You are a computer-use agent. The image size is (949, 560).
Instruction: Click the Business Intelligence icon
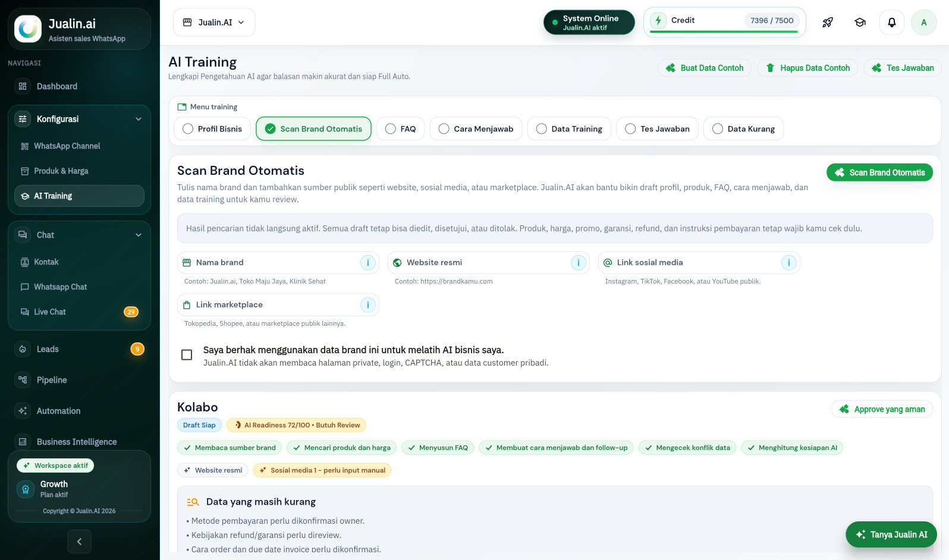click(23, 442)
